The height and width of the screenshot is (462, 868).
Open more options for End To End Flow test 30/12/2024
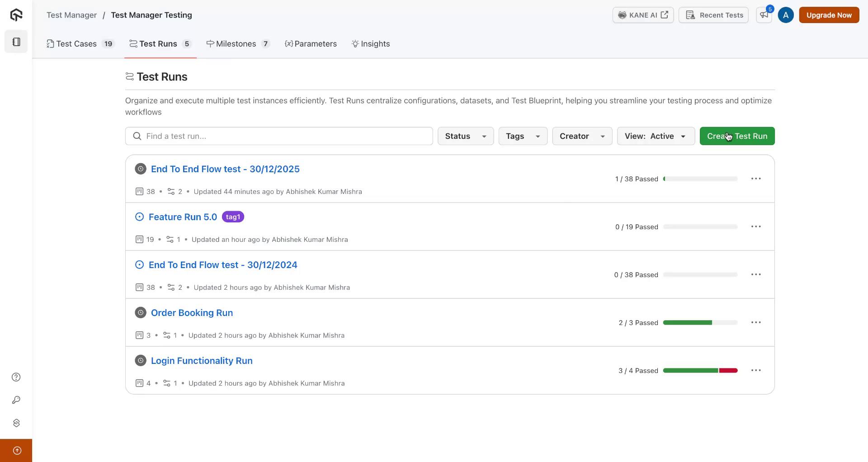(756, 274)
